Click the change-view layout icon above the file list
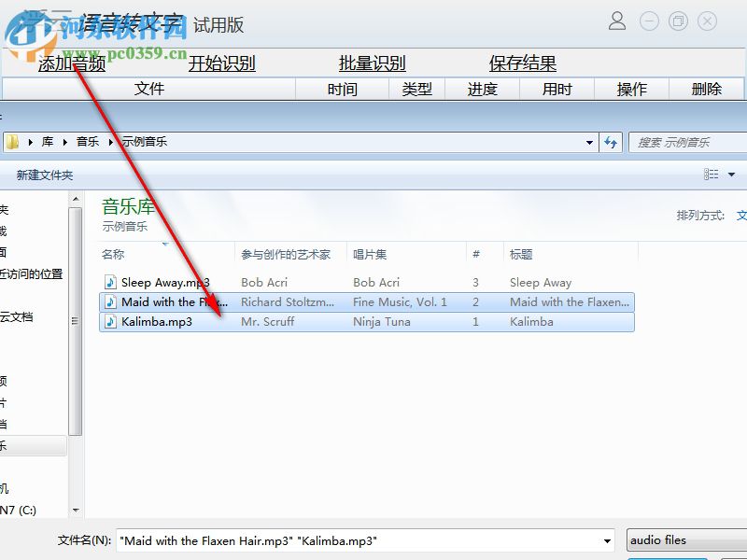This screenshot has width=747, height=560. [x=712, y=174]
